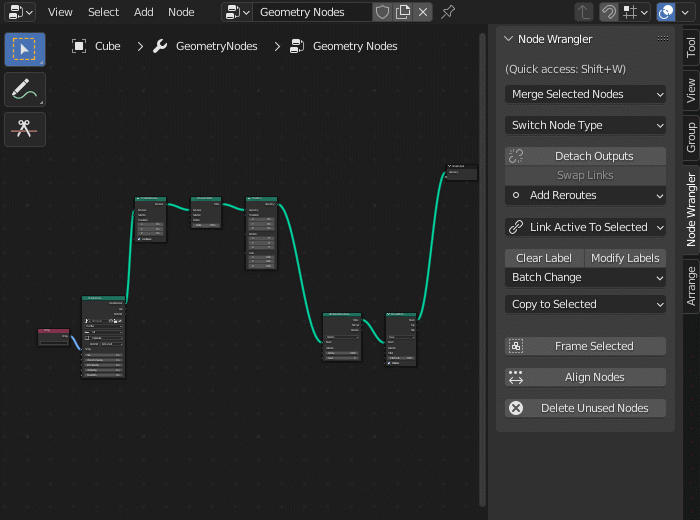Viewport: 700px width, 520px height.
Task: Toggle the overlays button in header
Action: coord(666,12)
